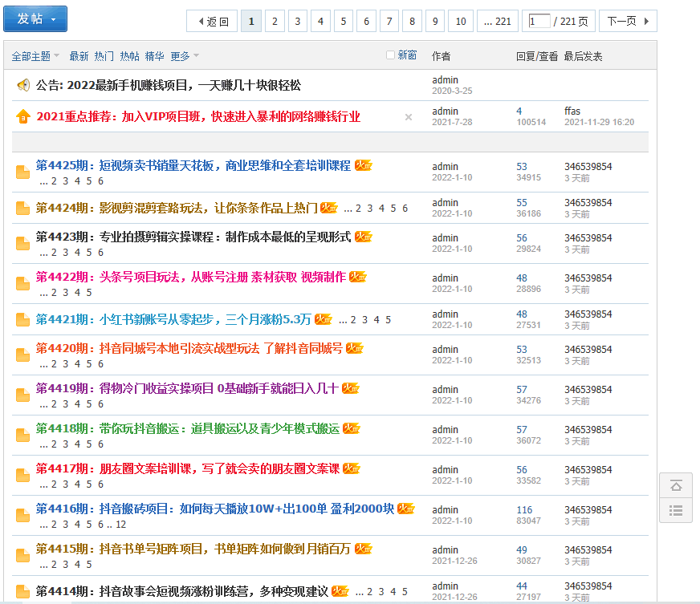Open thread 第4415期 抖音书单号矩阵项目
Image resolution: width=700 pixels, height=604 pixels.
point(193,549)
